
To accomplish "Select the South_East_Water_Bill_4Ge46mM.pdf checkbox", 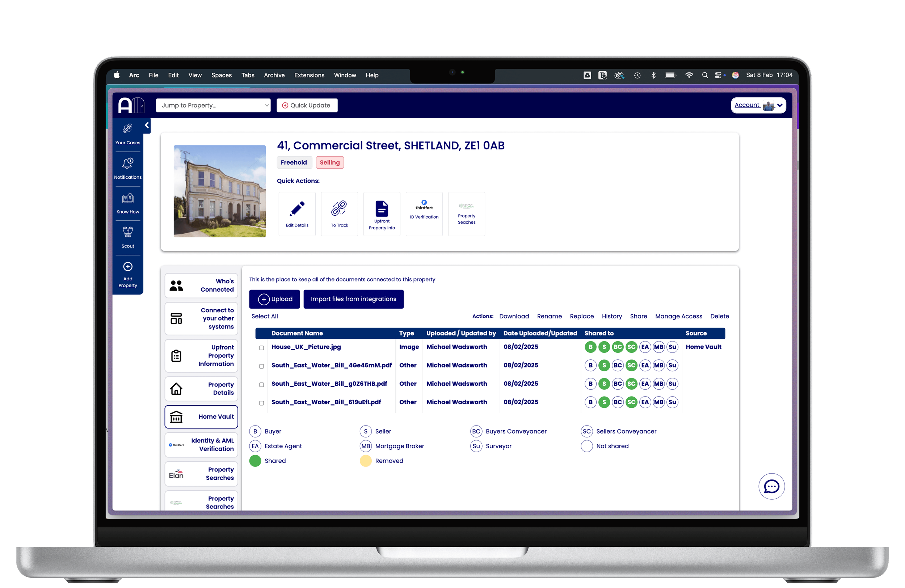I will point(262,367).
